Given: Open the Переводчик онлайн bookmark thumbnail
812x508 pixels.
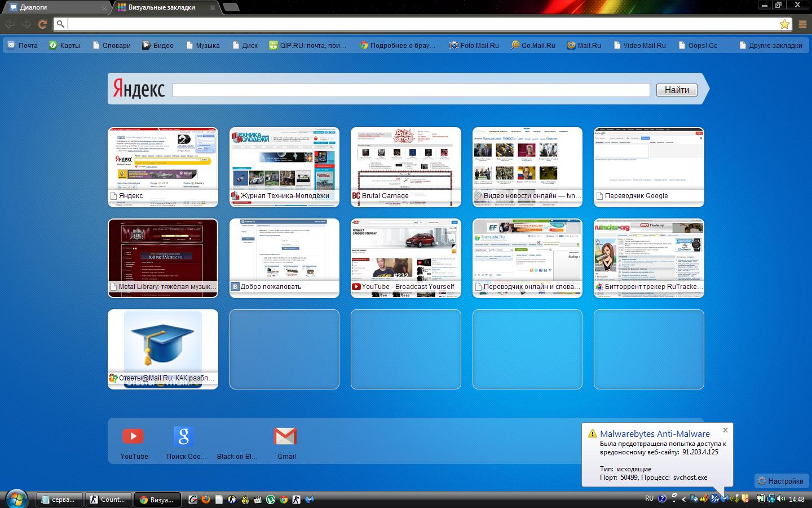Looking at the screenshot, I should pyautogui.click(x=527, y=258).
